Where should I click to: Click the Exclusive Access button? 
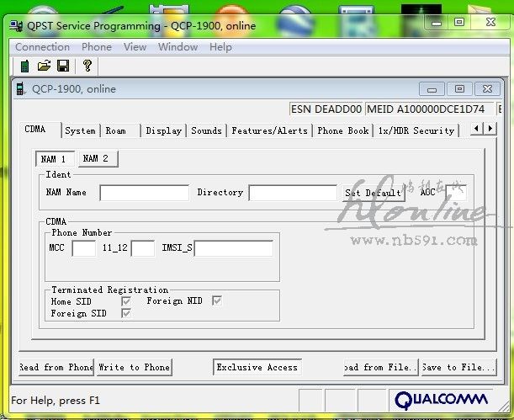tap(257, 367)
